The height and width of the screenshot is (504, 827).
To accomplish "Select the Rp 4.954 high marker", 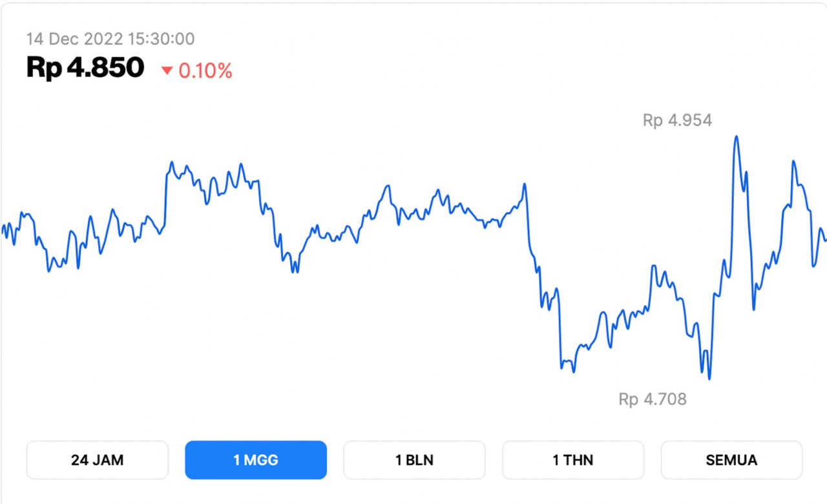I will click(676, 120).
